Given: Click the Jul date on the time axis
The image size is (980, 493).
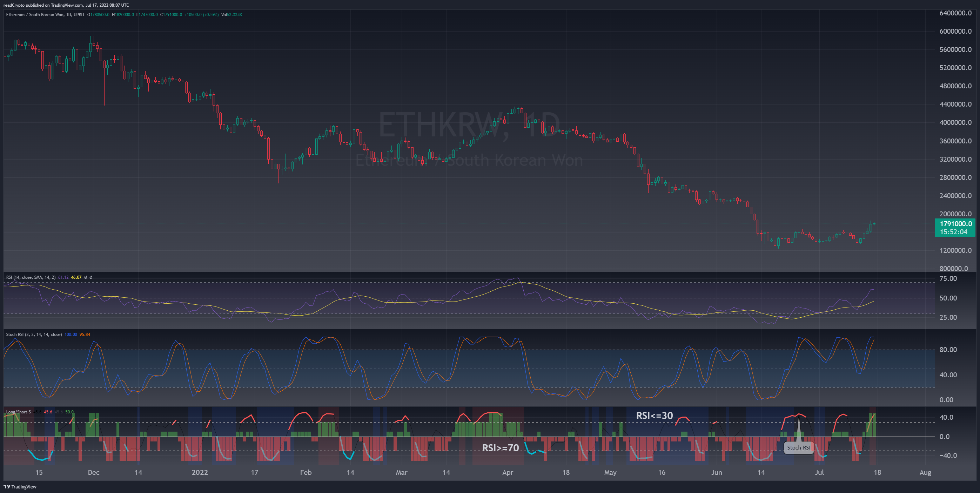Looking at the screenshot, I should tap(819, 472).
